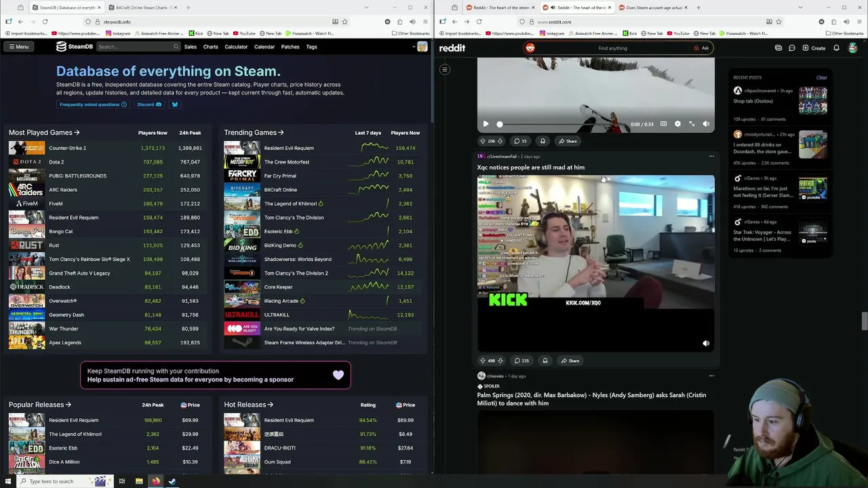
Task: Open comments on the Xqc post
Action: [x=521, y=361]
